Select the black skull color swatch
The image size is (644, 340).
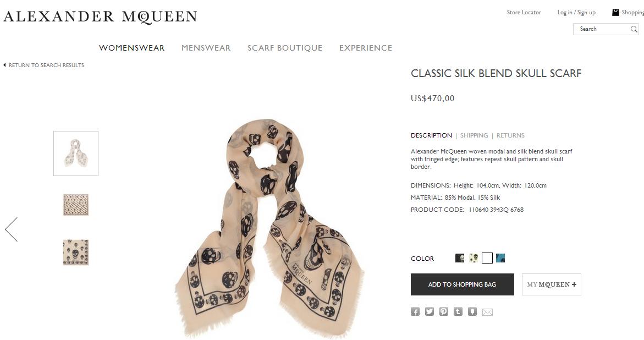[x=460, y=258]
